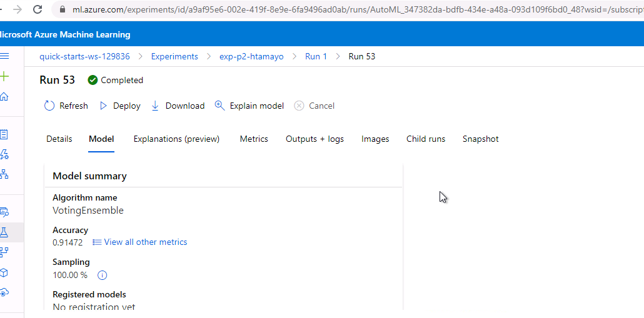
Task: Go to quick-starts-ws-129836 breadcrumb
Action: pyautogui.click(x=84, y=57)
